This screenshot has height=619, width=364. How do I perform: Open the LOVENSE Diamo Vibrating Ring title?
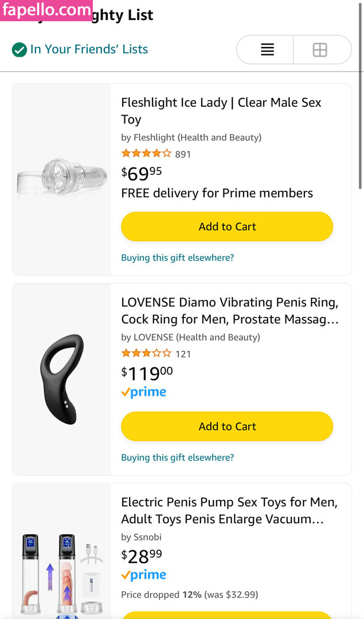click(x=229, y=311)
